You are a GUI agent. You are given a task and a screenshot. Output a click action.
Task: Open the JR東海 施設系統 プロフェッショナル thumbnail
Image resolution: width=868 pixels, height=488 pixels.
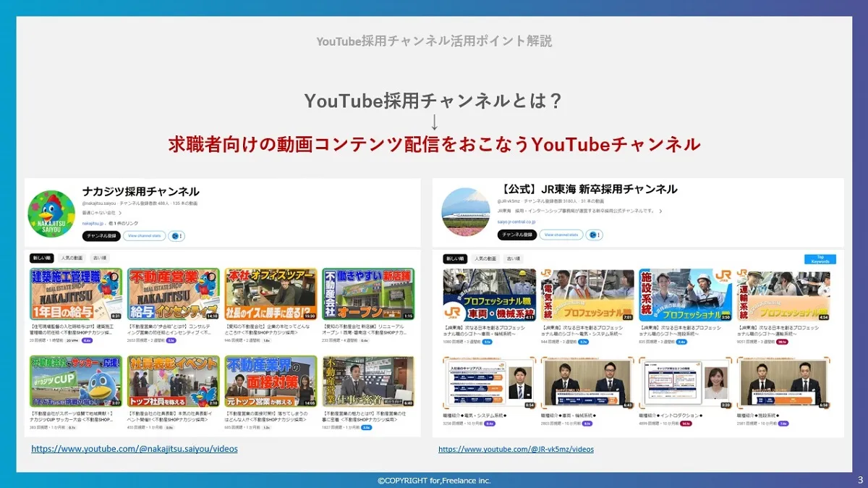[686, 295]
